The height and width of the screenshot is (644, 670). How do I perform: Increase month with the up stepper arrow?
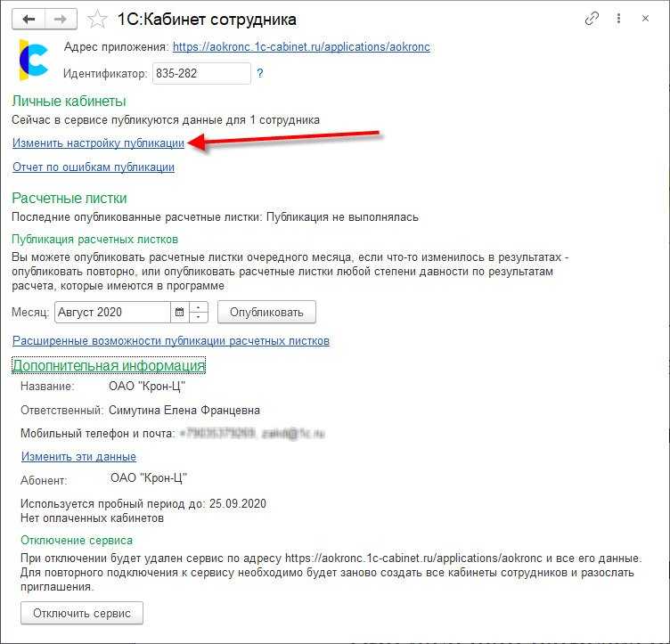tap(198, 307)
